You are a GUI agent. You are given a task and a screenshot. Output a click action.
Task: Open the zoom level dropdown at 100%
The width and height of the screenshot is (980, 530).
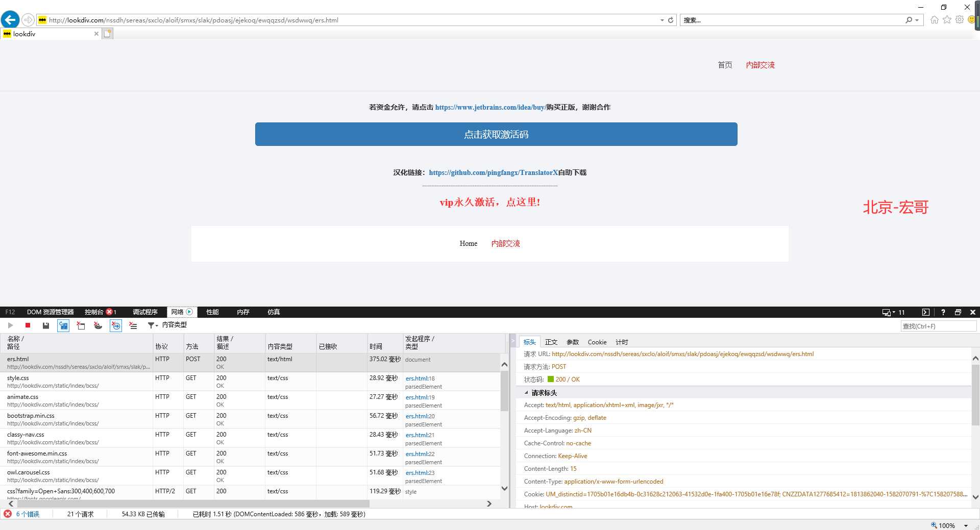[x=966, y=525]
